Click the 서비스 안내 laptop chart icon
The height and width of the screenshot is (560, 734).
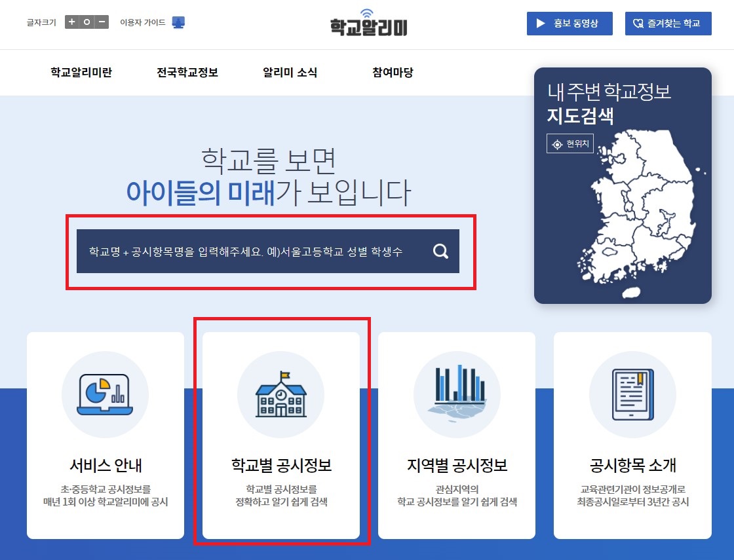coord(105,394)
